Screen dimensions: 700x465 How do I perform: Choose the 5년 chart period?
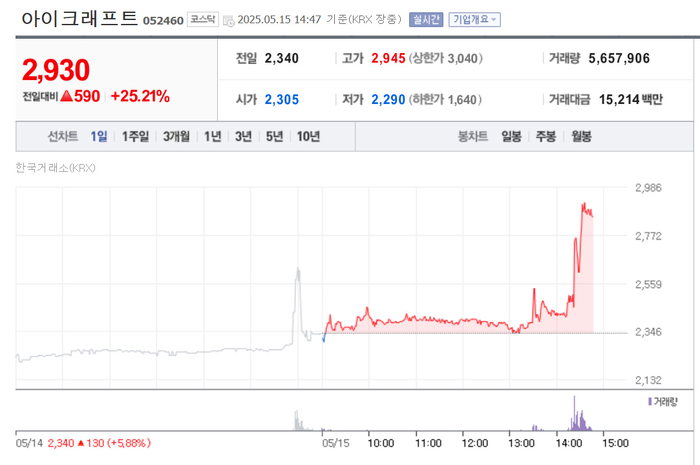275,137
